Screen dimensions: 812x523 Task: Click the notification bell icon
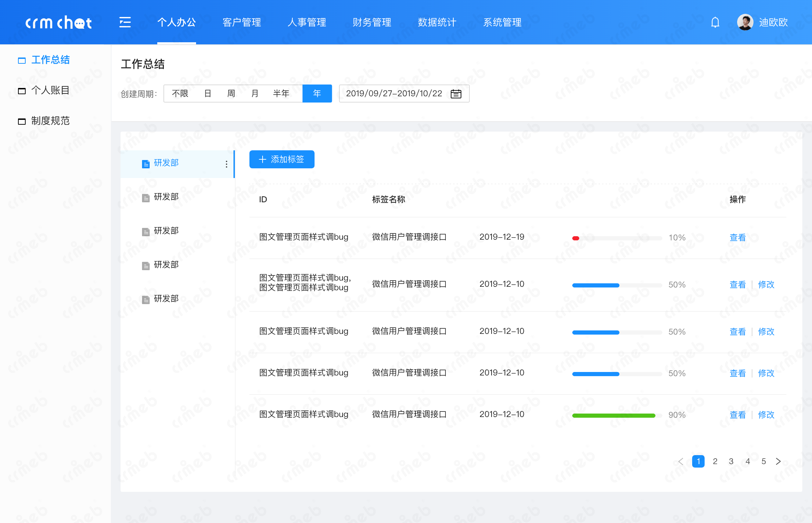[x=715, y=23]
